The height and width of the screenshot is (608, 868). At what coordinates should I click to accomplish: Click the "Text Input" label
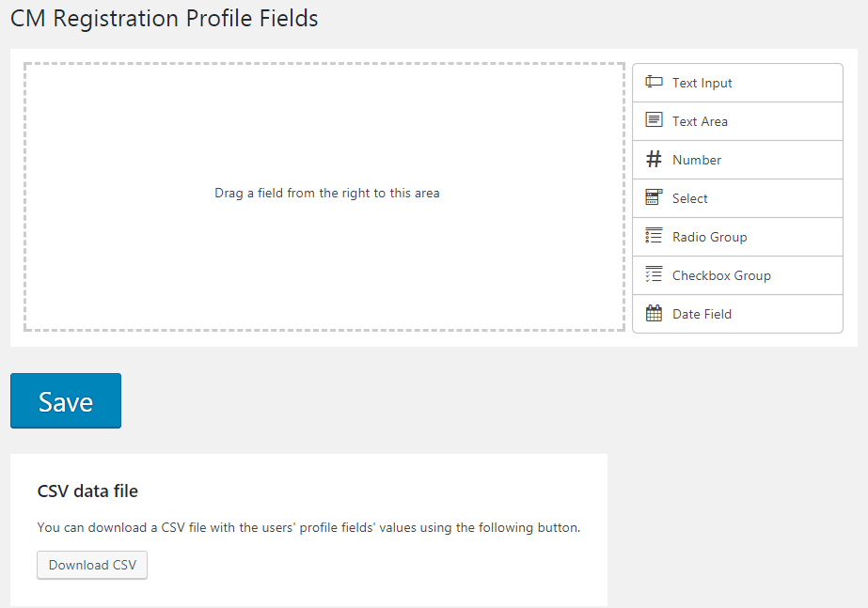[702, 83]
